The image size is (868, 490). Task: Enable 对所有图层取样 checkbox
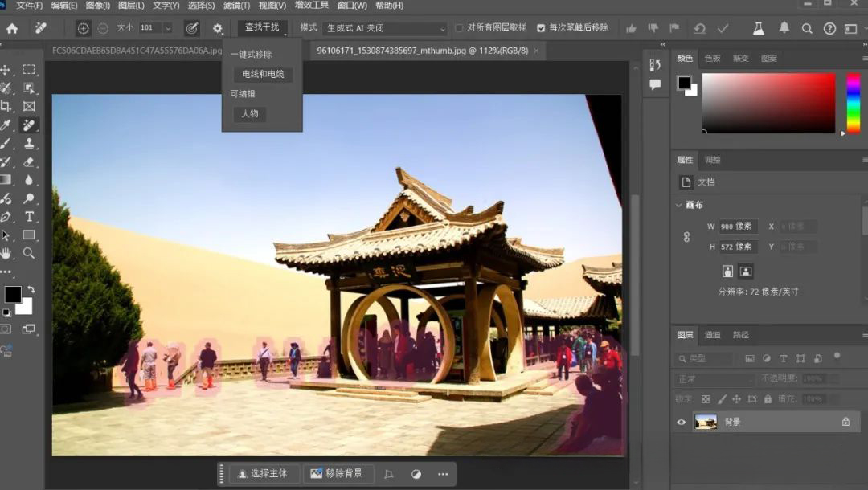(459, 27)
